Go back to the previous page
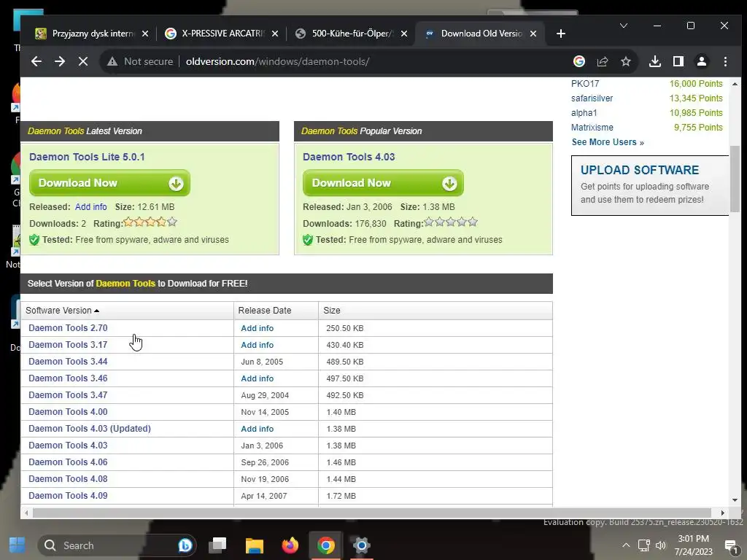747x560 pixels. coord(36,61)
